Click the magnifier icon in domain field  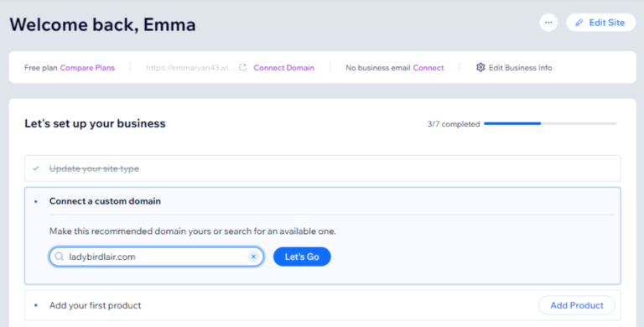tap(60, 257)
